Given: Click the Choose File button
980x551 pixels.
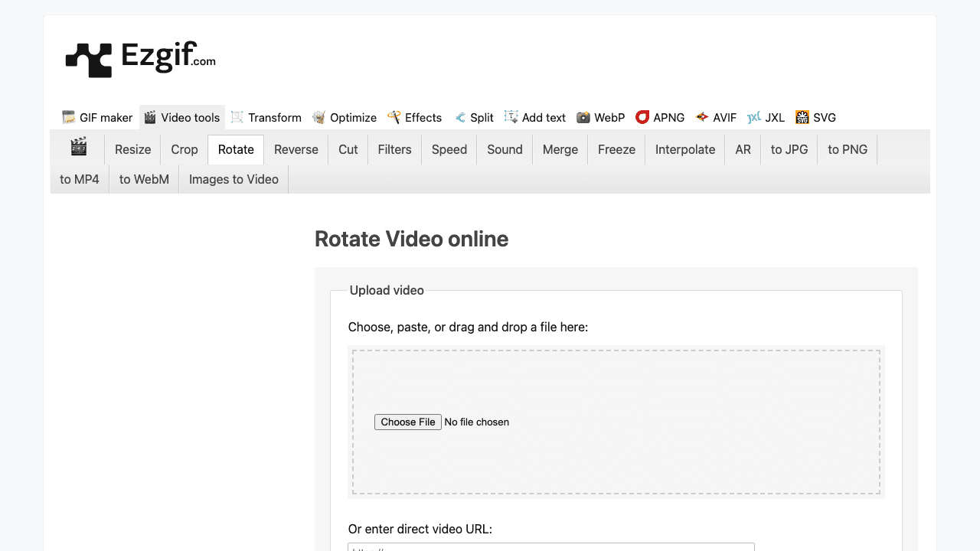Looking at the screenshot, I should 407,422.
